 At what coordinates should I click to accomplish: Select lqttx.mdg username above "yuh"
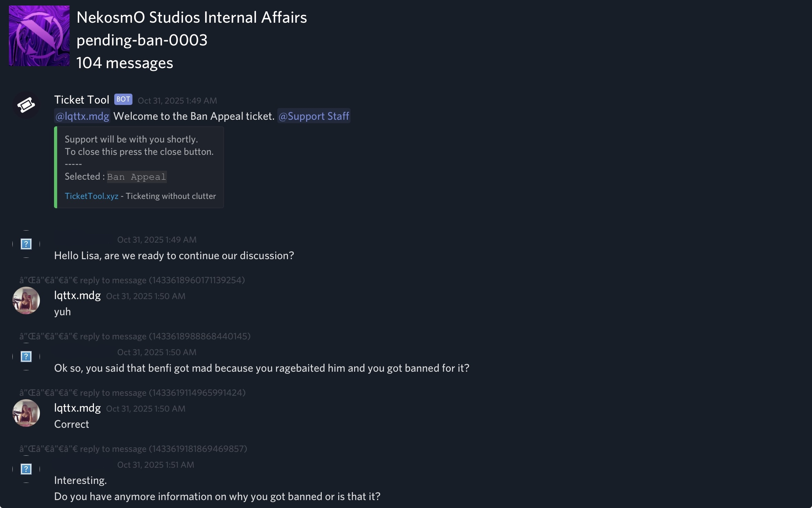(x=77, y=295)
